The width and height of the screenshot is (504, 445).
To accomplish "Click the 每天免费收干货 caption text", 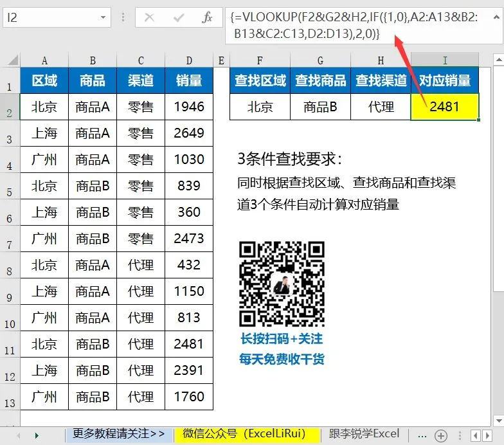I will click(x=282, y=359).
